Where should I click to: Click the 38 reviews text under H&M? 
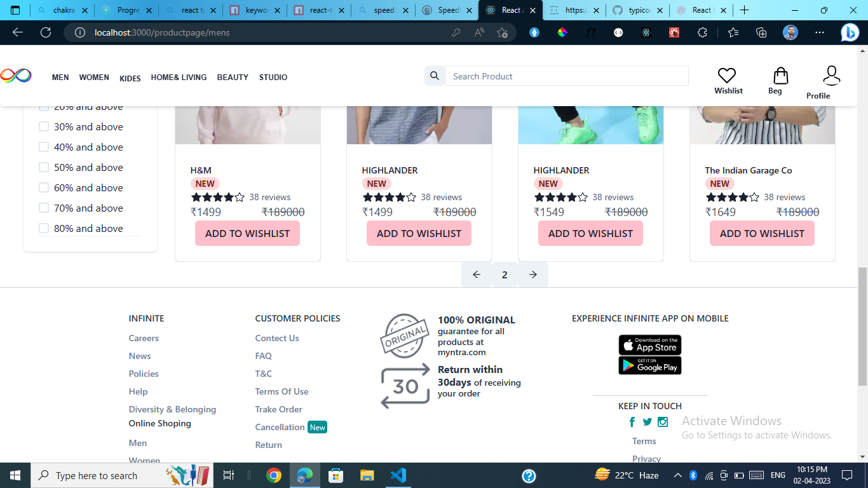click(x=270, y=197)
